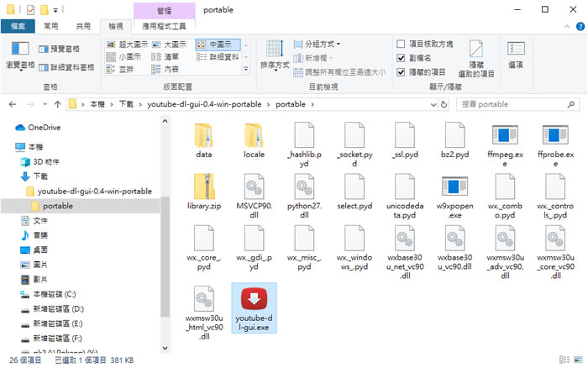Image resolution: width=588 pixels, height=368 pixels.
Task: Select 本機磁碟 (C:) in the navigation pane
Action: 48,294
